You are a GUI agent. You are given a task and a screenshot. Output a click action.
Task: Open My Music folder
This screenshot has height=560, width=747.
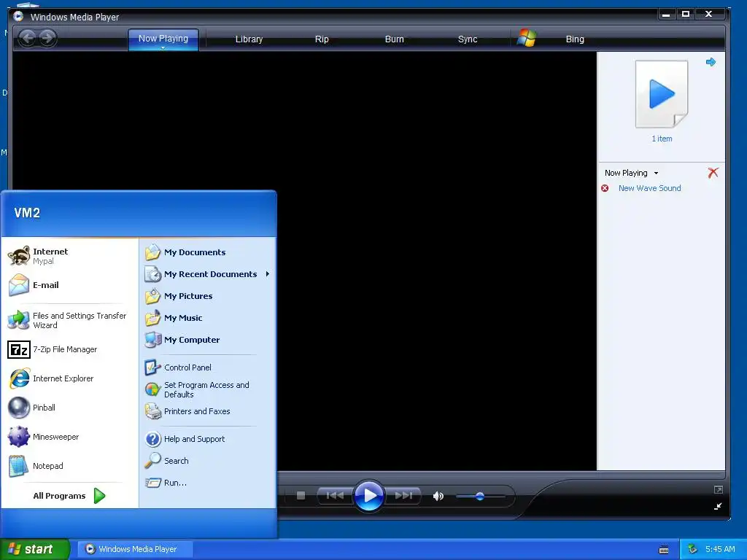pos(208,318)
